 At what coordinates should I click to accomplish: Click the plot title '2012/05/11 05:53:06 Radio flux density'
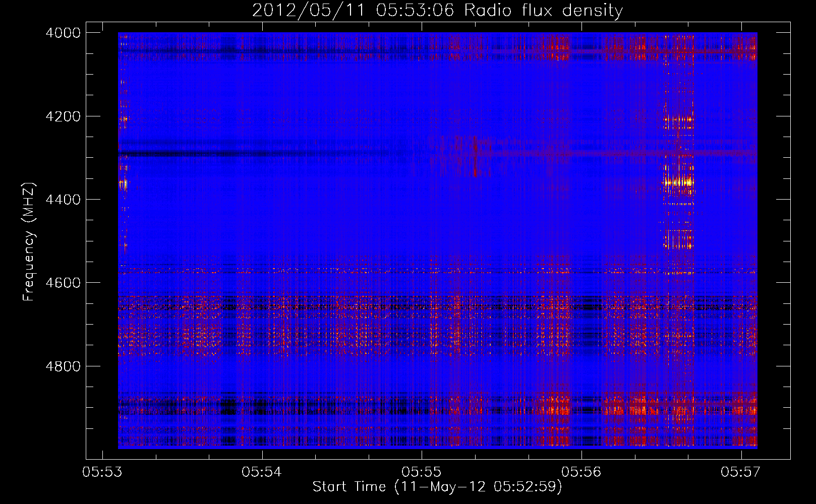(437, 11)
